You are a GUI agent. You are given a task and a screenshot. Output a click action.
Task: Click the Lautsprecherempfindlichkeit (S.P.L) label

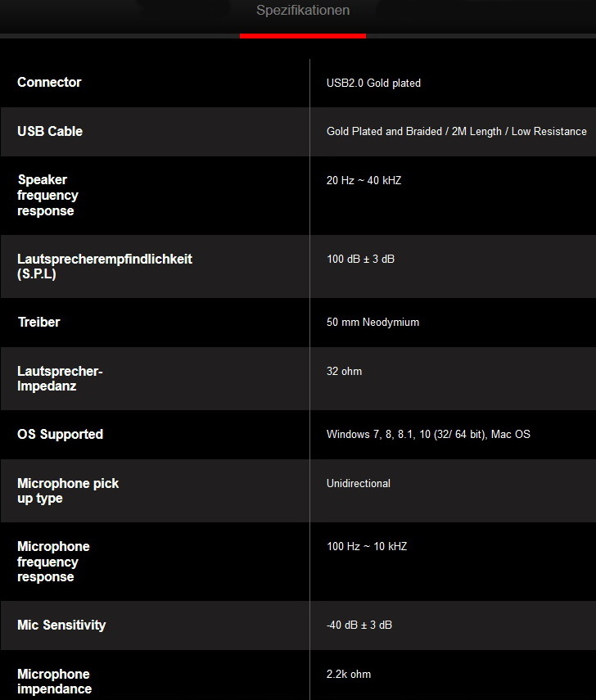click(x=105, y=266)
